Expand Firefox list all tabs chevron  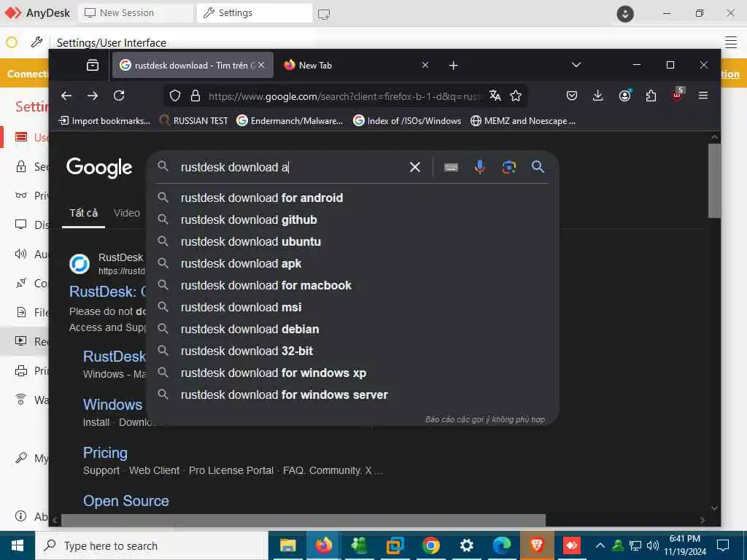576,65
